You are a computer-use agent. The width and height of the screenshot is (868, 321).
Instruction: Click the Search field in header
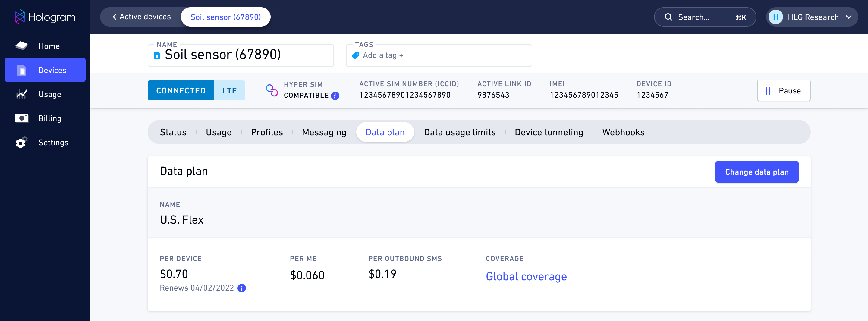click(705, 17)
